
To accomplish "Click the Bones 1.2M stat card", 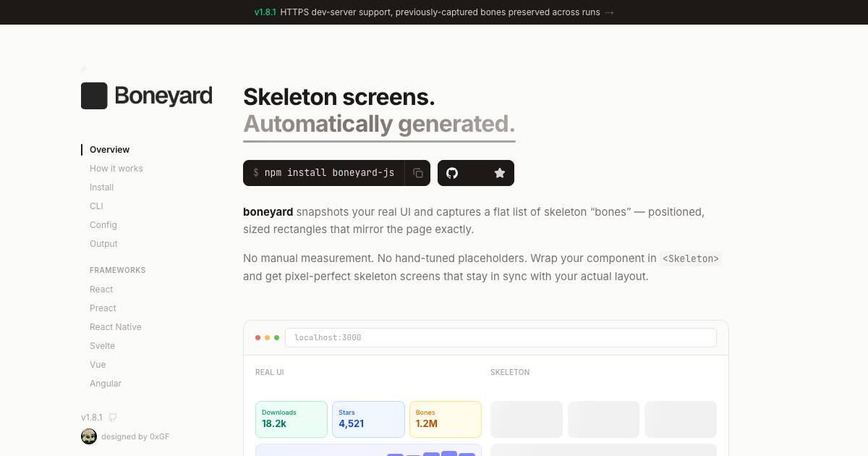I will coord(446,419).
